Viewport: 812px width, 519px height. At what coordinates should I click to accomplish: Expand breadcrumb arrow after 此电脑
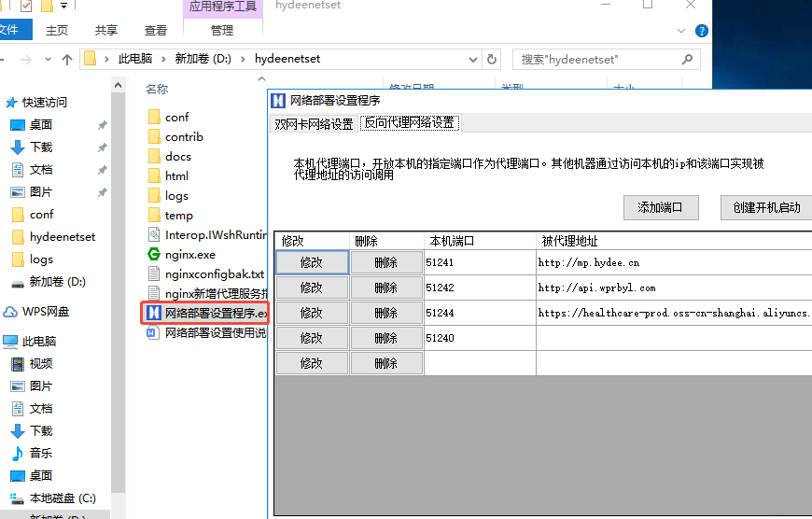(x=163, y=59)
